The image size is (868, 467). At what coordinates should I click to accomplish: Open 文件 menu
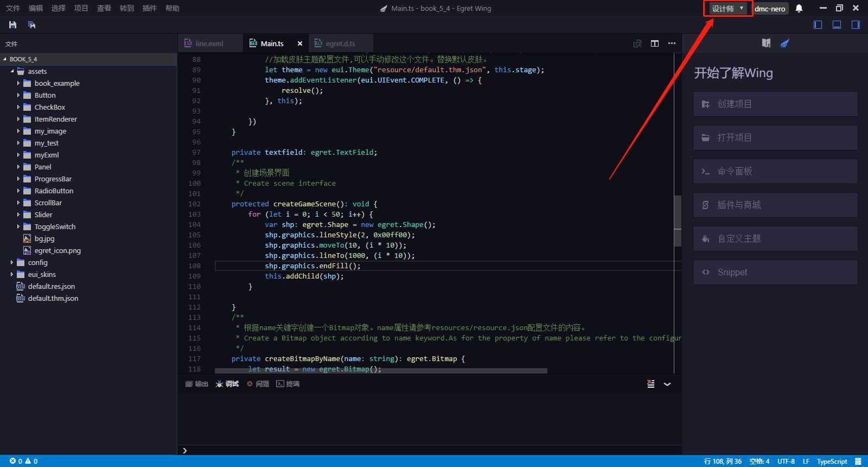click(x=13, y=8)
